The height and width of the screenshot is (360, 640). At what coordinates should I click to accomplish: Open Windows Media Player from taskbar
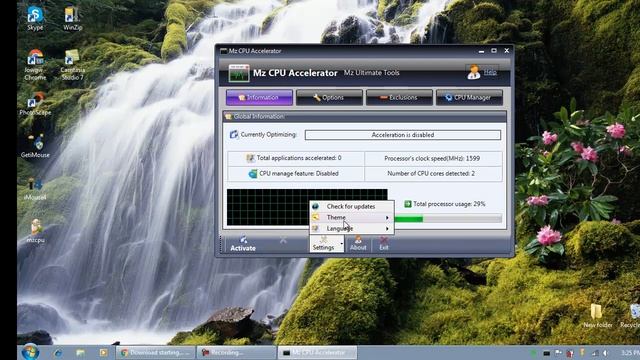[x=103, y=353]
